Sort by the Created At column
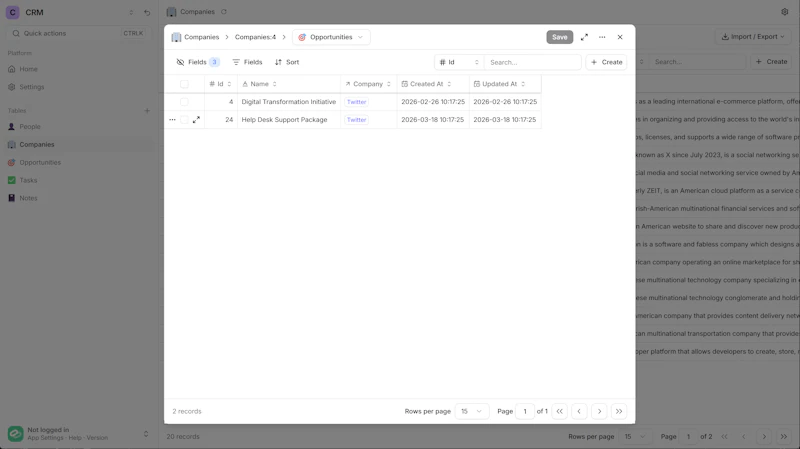The image size is (800, 449). point(433,84)
